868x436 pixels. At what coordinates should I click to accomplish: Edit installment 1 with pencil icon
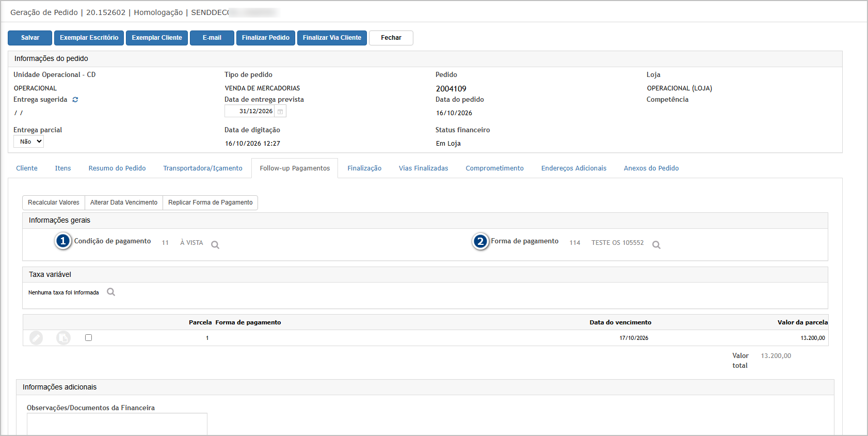point(36,338)
